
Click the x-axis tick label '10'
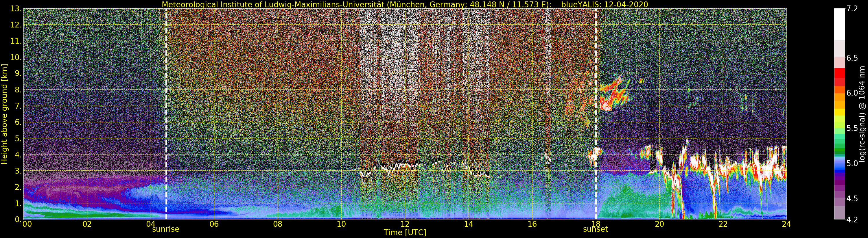point(341,224)
